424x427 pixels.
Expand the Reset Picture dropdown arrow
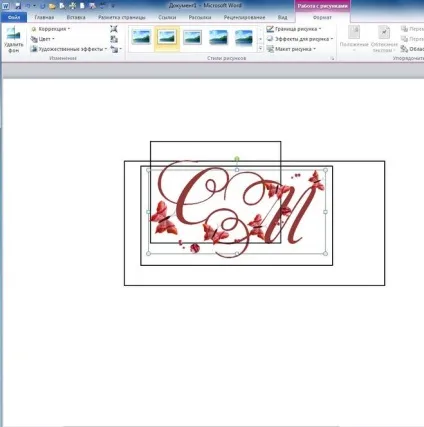[x=120, y=49]
